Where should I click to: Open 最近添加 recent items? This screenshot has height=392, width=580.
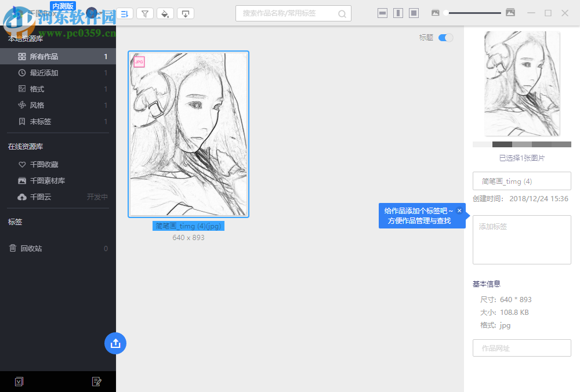coord(57,73)
